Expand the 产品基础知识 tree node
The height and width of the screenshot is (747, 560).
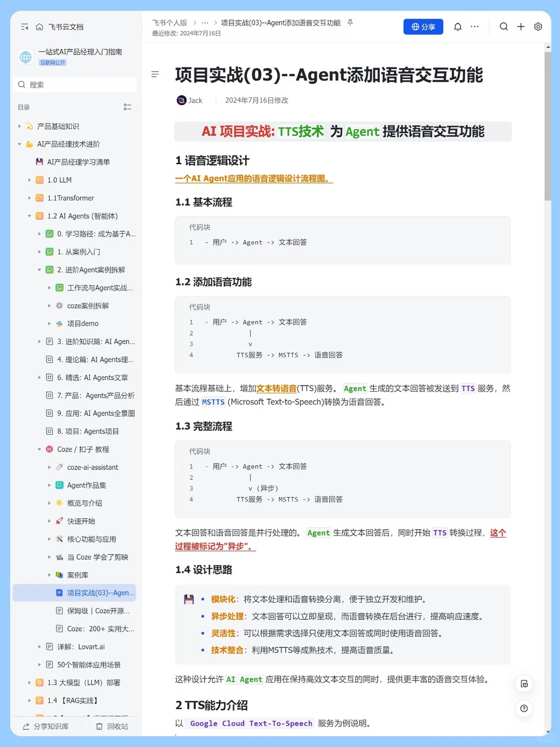tap(20, 126)
